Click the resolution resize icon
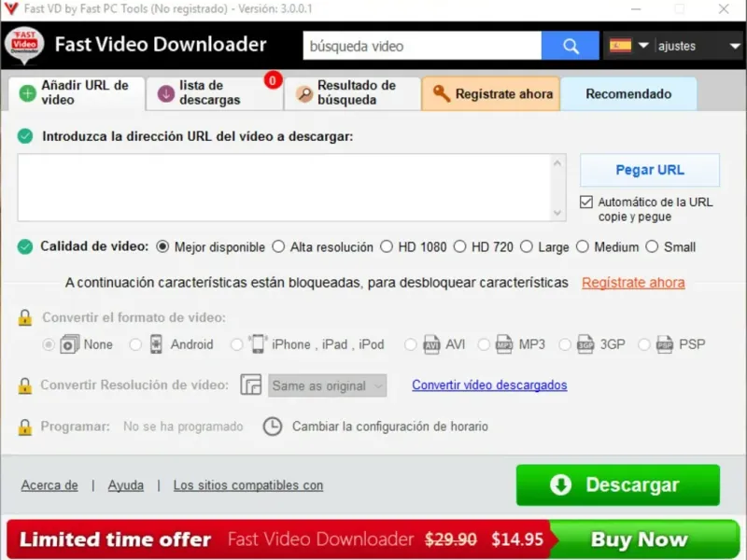The image size is (747, 560). pos(251,385)
